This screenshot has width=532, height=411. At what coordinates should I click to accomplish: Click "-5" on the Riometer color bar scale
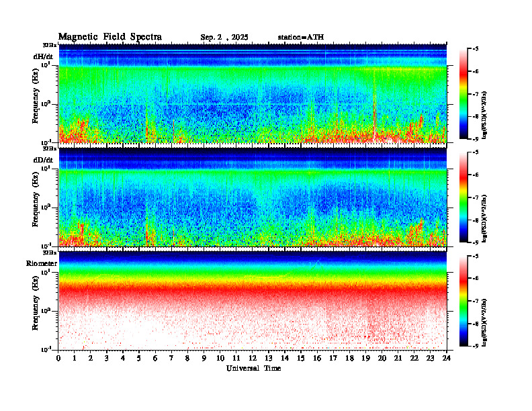pyautogui.click(x=476, y=256)
